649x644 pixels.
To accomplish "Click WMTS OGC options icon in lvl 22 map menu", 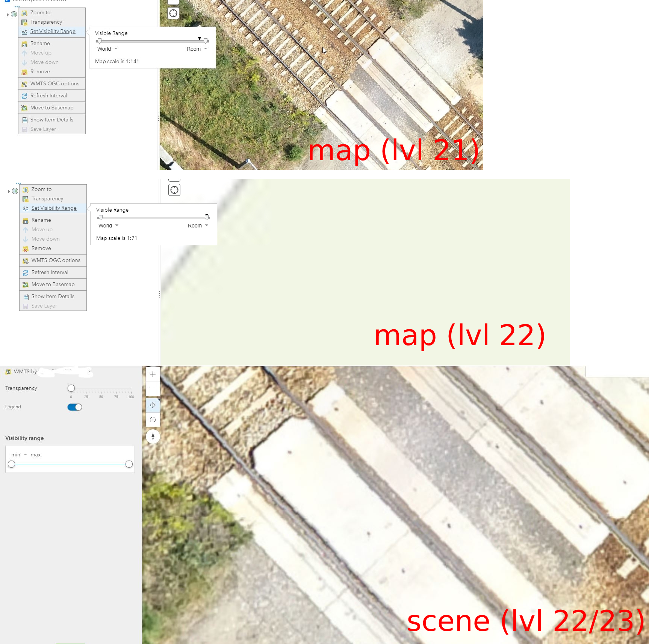I will 26,261.
